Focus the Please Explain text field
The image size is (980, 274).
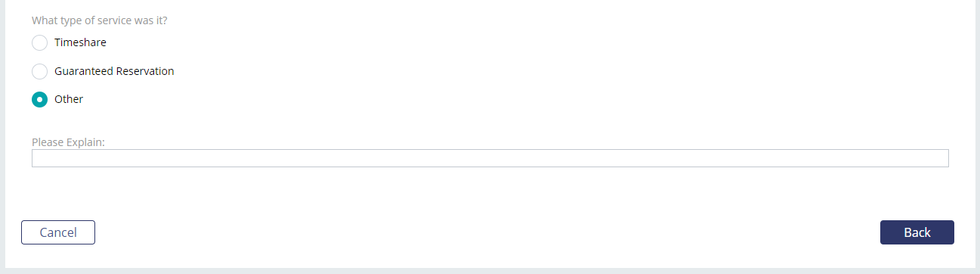(490, 158)
